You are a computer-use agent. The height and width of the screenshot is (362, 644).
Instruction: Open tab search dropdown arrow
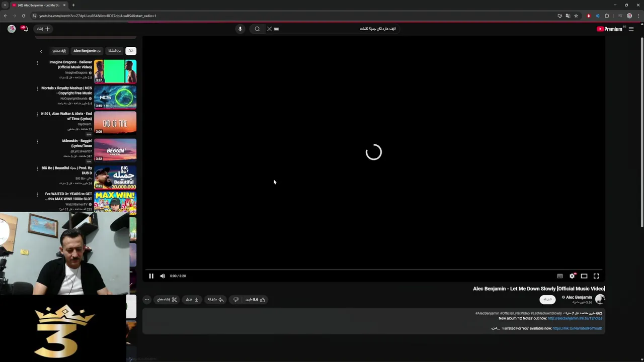(5, 5)
